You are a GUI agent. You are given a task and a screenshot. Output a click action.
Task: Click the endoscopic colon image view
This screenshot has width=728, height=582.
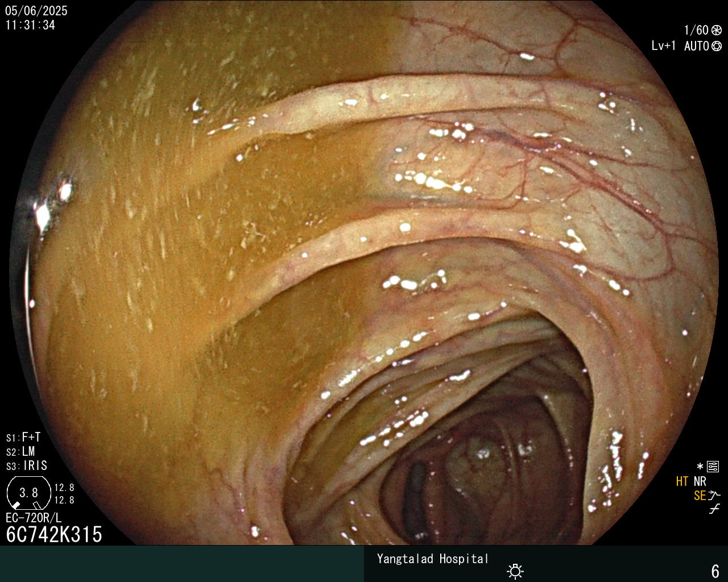coord(364,273)
